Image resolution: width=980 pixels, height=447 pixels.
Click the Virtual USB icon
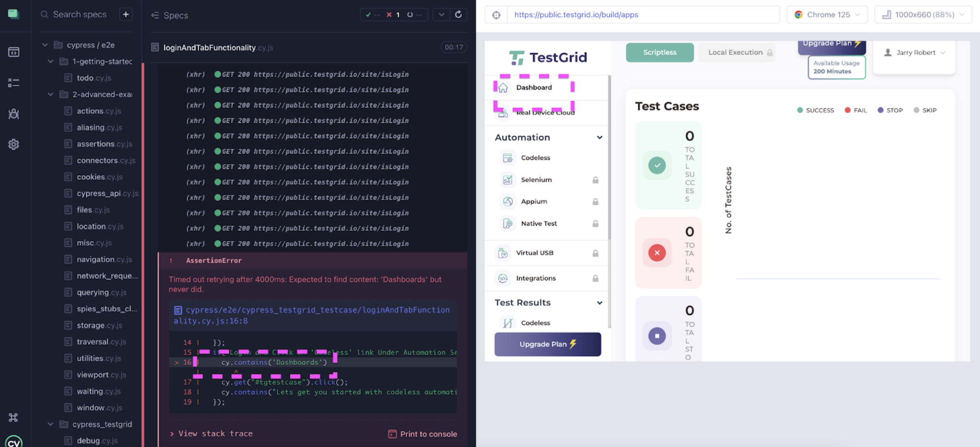pos(503,253)
